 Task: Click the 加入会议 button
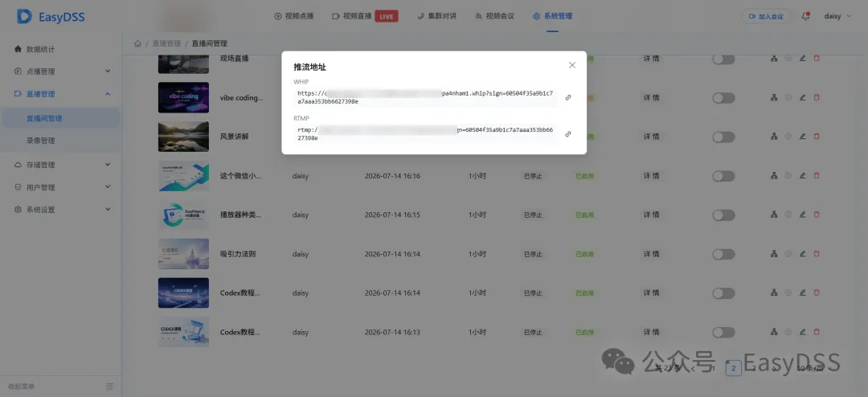(766, 17)
